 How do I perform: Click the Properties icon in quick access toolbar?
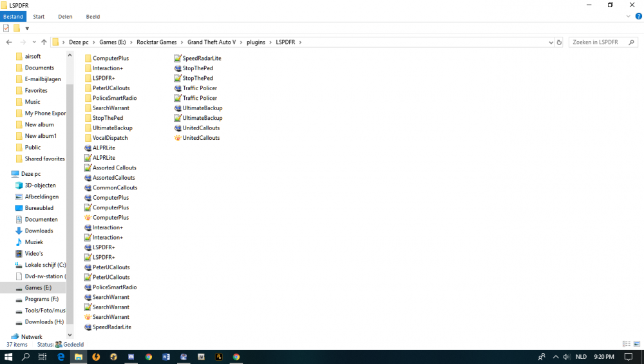coord(6,28)
